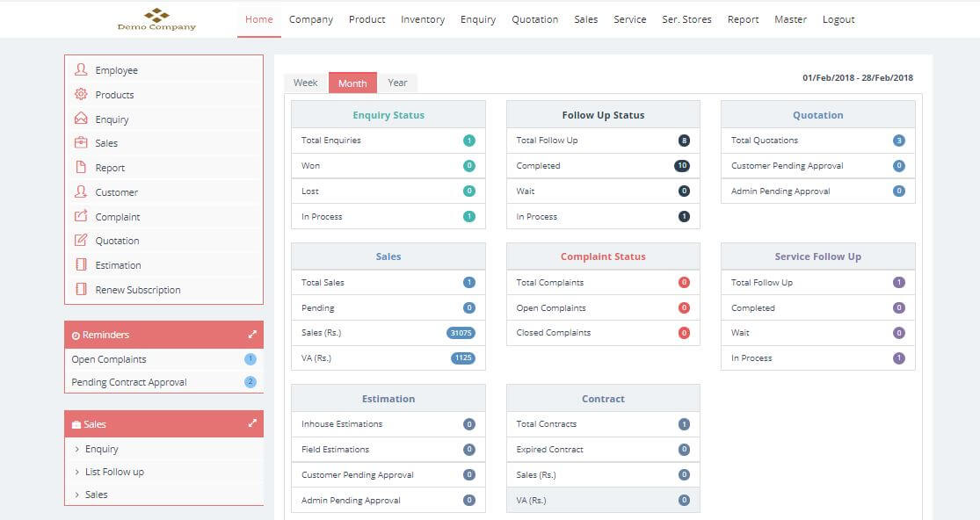Click the Sales (Rs.) 31075 badge

(461, 333)
